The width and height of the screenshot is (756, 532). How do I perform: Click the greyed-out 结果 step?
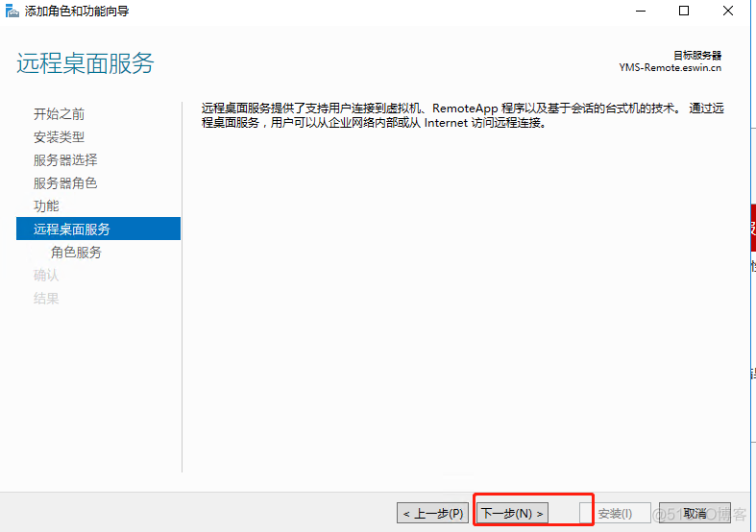tap(46, 299)
